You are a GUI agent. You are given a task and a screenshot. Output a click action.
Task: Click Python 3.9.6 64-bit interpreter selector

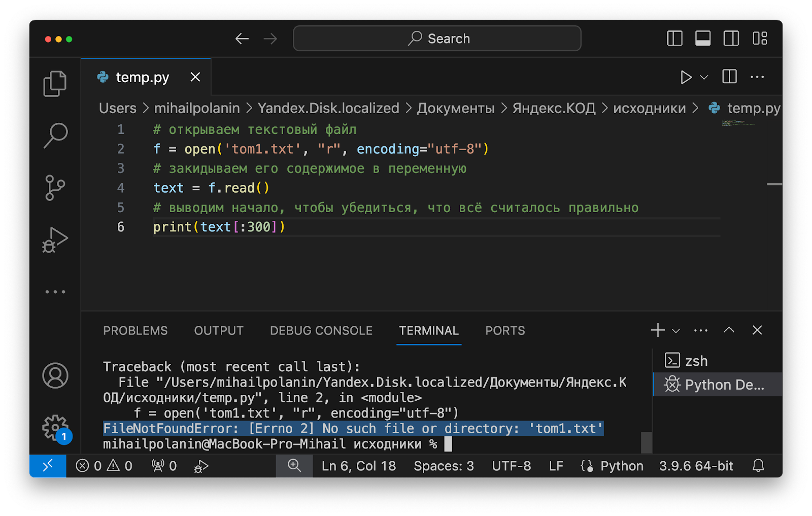[x=696, y=466]
